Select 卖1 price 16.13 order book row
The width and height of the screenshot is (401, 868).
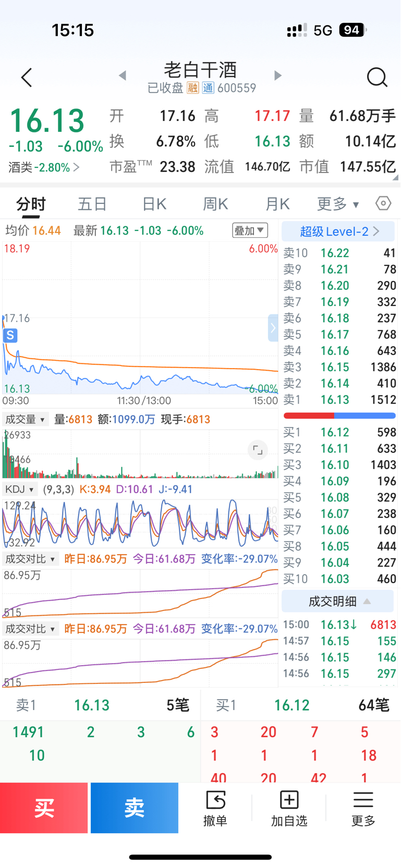tap(339, 399)
